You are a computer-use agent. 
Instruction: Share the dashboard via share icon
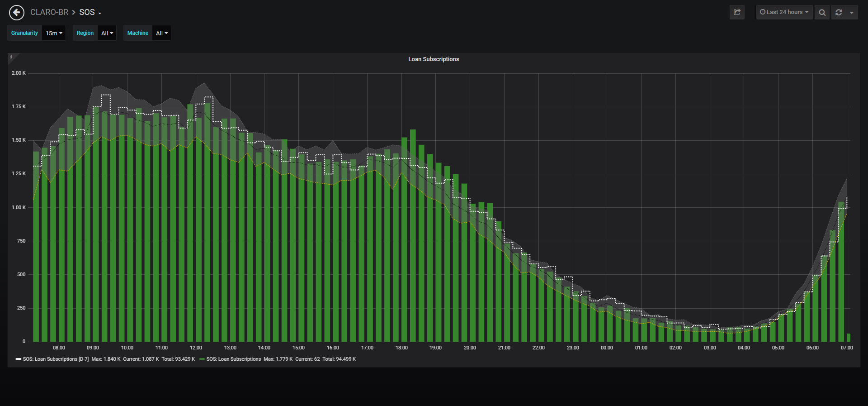737,12
